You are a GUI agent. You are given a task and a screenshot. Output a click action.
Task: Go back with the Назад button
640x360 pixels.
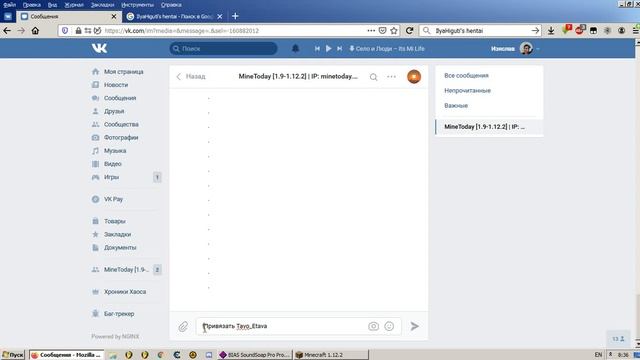coord(191,76)
